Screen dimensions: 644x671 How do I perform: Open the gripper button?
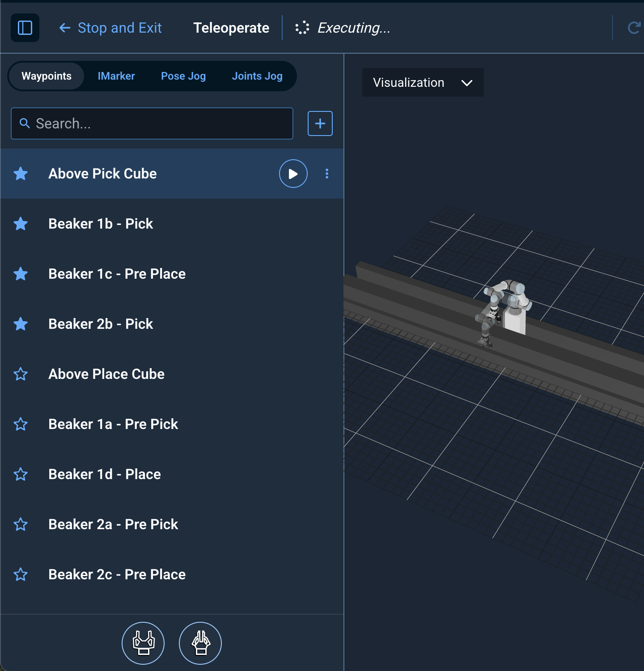pos(143,643)
